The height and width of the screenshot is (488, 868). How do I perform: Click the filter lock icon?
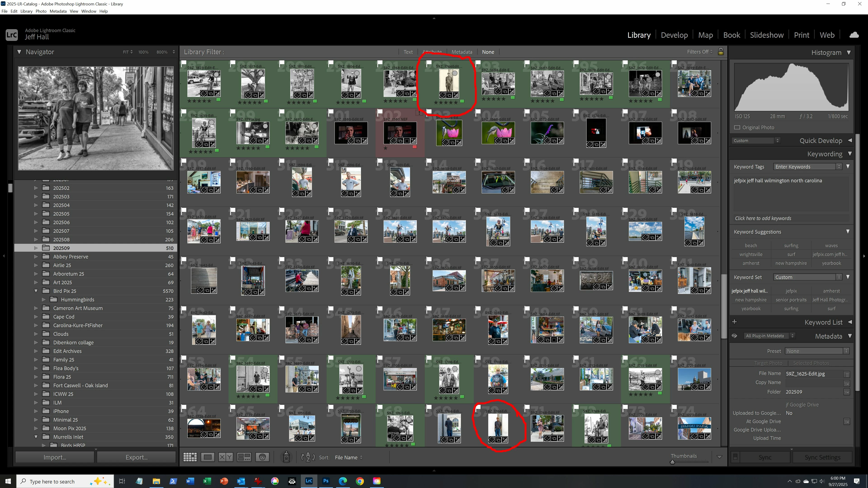click(x=720, y=52)
